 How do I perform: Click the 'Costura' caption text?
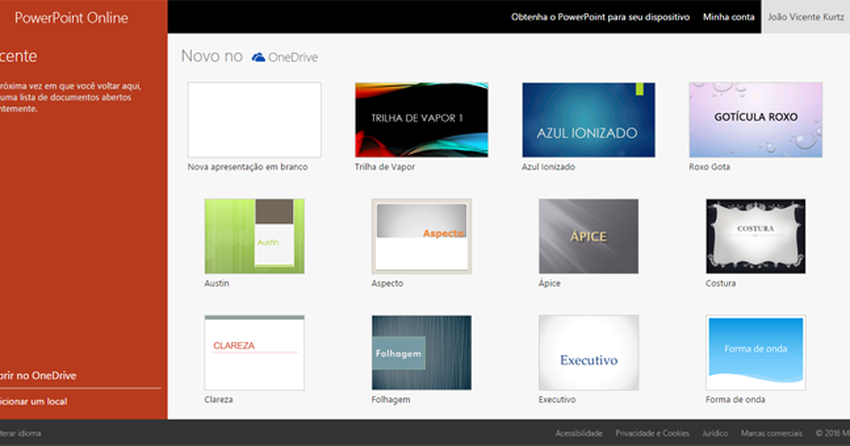click(720, 283)
